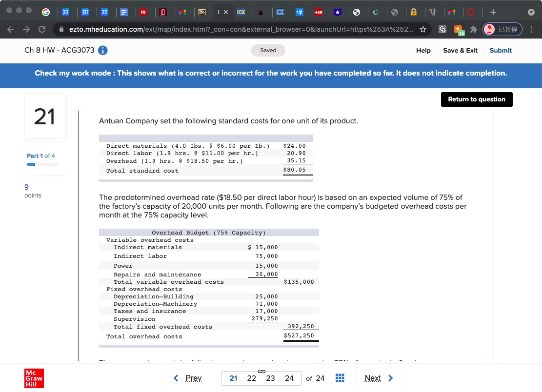The image size is (542, 392).
Task: Open the Tampermonkey gear extension icon
Action: [442, 29]
